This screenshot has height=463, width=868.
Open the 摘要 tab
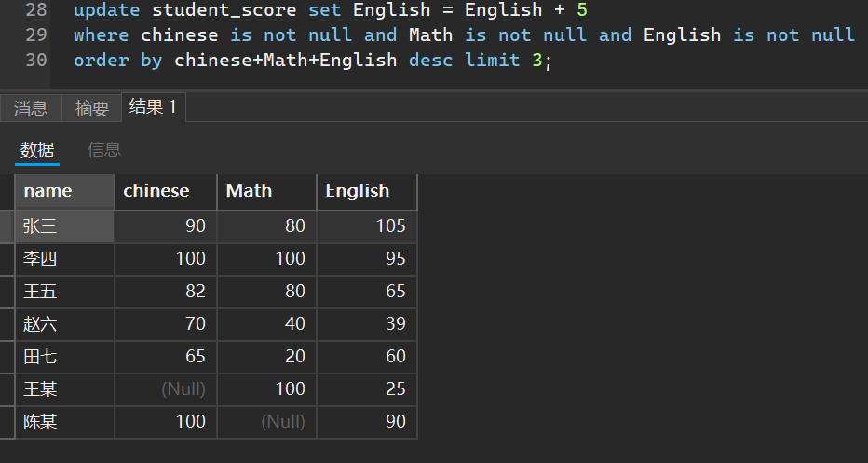point(91,108)
